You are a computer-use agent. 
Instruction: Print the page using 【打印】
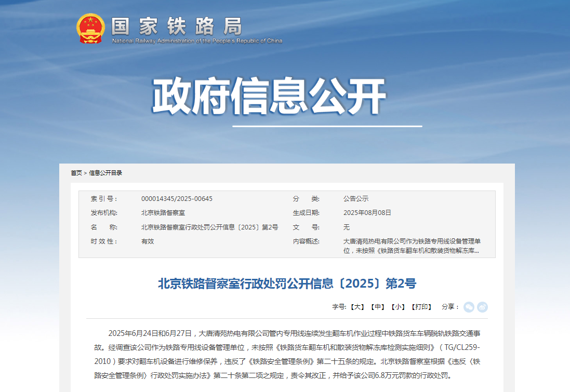(x=421, y=307)
